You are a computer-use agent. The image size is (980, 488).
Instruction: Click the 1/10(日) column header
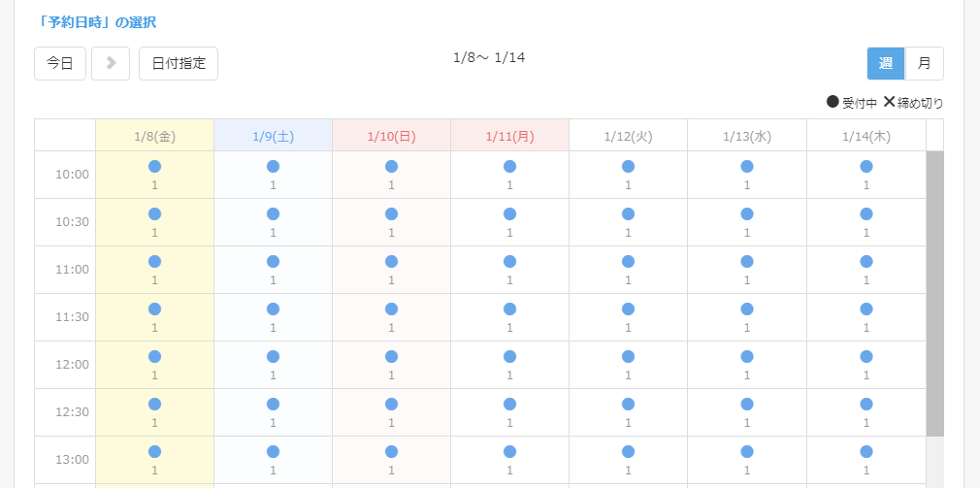(391, 136)
